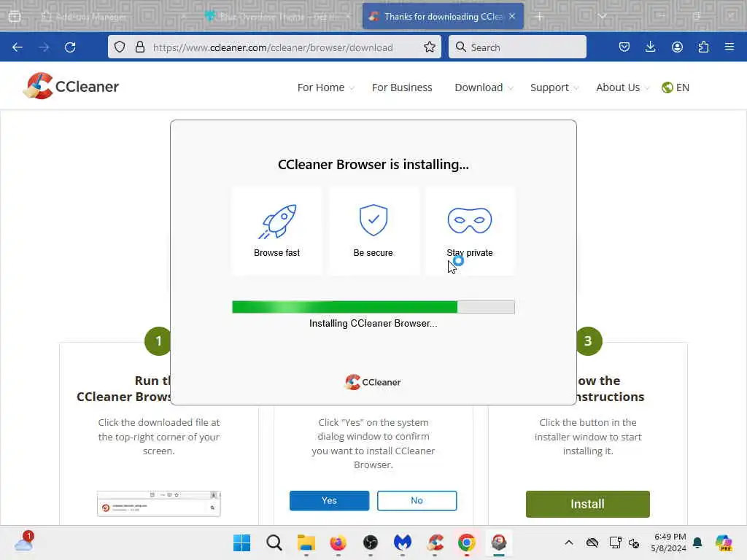Click the blue Yes button
The height and width of the screenshot is (560, 747).
329,500
